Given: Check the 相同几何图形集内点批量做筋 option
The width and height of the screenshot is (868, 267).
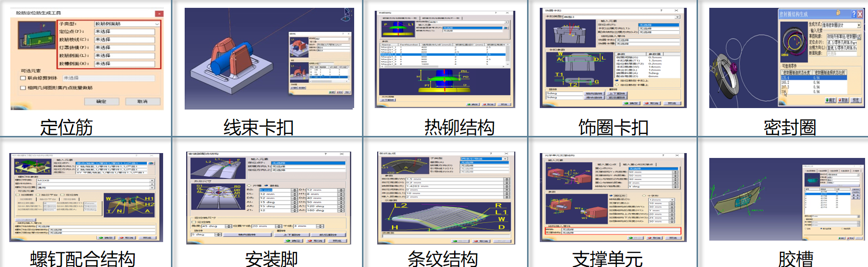Looking at the screenshot, I should pyautogui.click(x=23, y=88).
